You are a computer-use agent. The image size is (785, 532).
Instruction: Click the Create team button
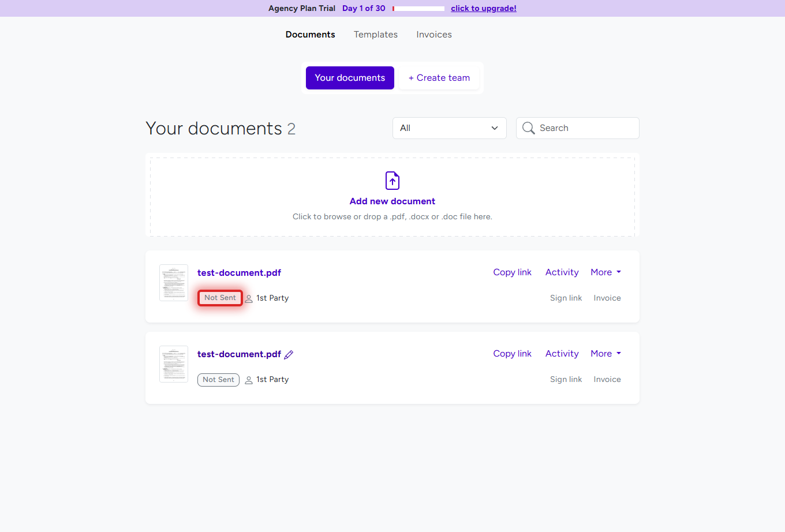(439, 77)
